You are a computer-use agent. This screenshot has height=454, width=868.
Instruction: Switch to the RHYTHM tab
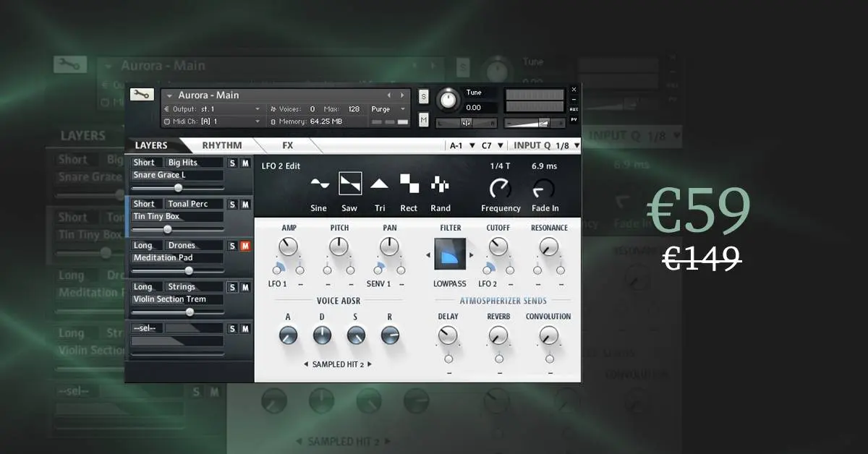[222, 145]
